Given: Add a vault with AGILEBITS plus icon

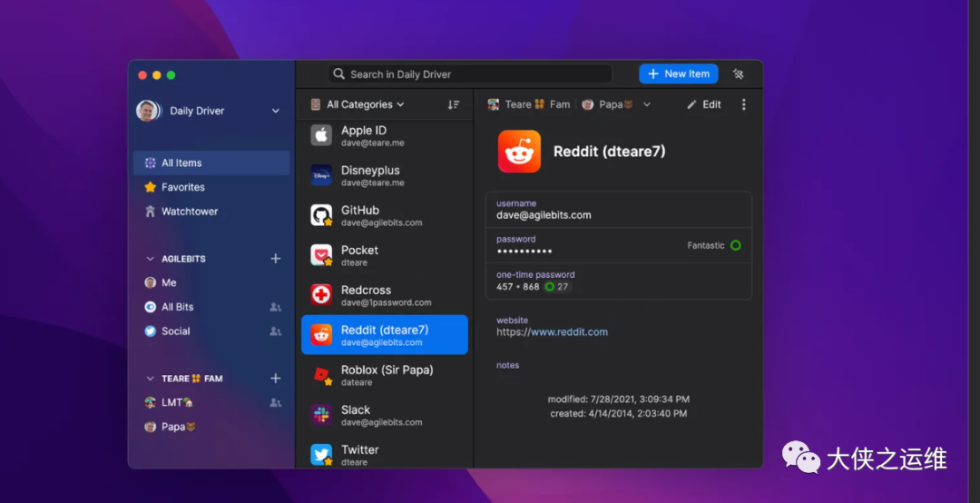Looking at the screenshot, I should [276, 259].
